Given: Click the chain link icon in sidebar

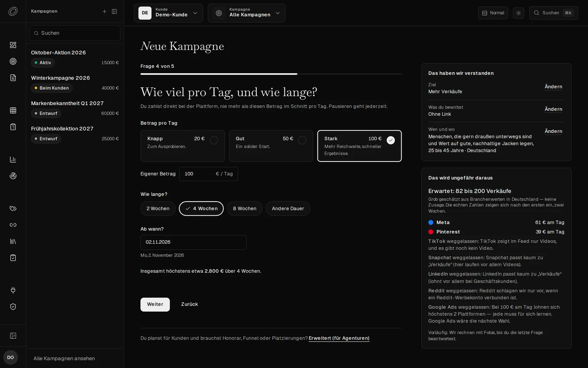Looking at the screenshot, I should tap(13, 225).
